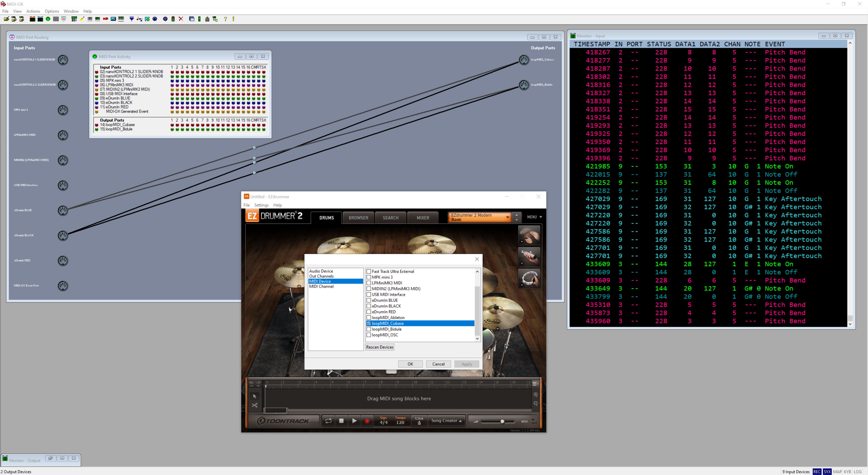Screen dimensions: 868x475
Task: Click the red X toolbar icon
Action: coord(181,19)
